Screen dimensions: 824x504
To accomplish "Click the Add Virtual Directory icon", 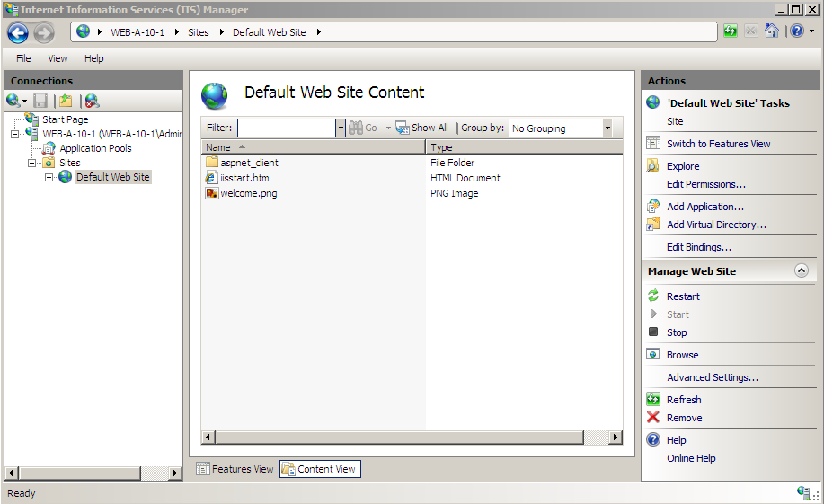I will point(652,224).
